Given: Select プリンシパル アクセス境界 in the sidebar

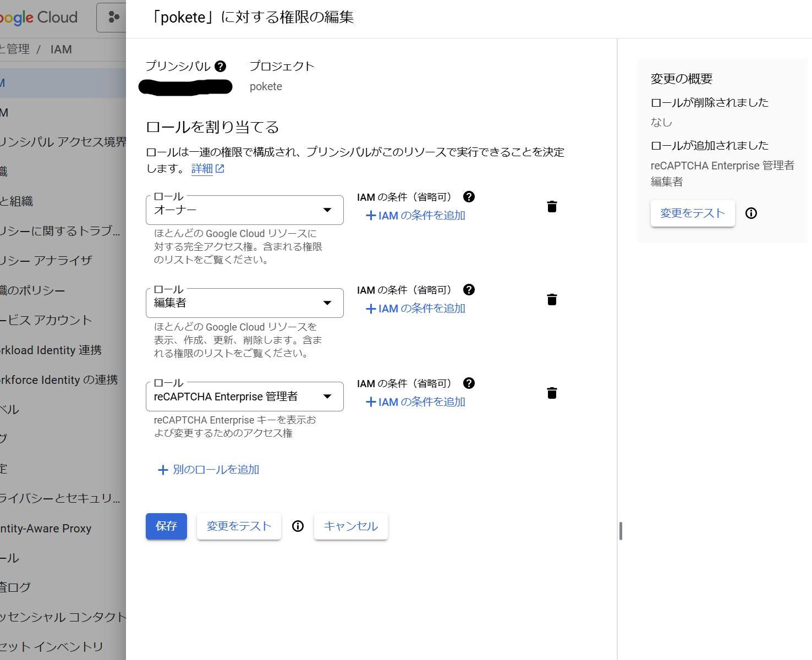Looking at the screenshot, I should pos(63,142).
